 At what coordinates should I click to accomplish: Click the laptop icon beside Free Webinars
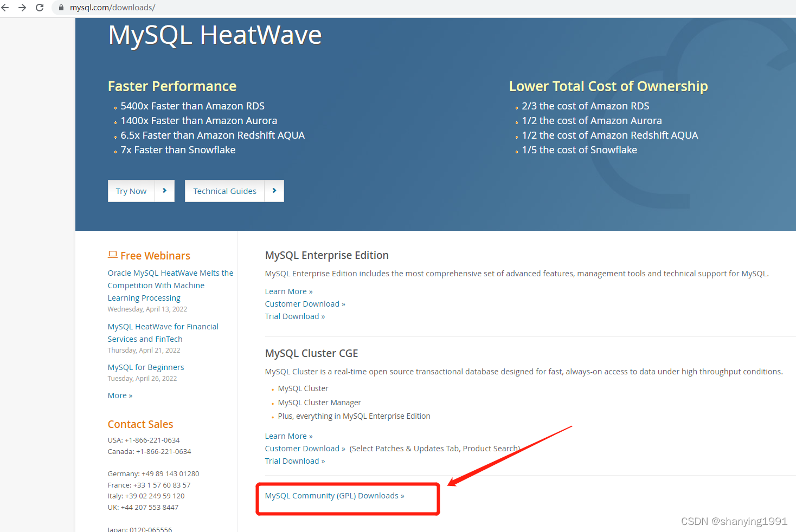pos(113,254)
